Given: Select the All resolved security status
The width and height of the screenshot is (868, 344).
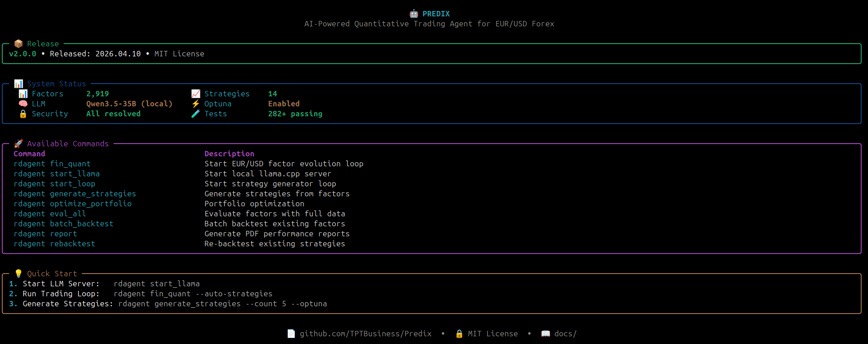Looking at the screenshot, I should coord(114,114).
